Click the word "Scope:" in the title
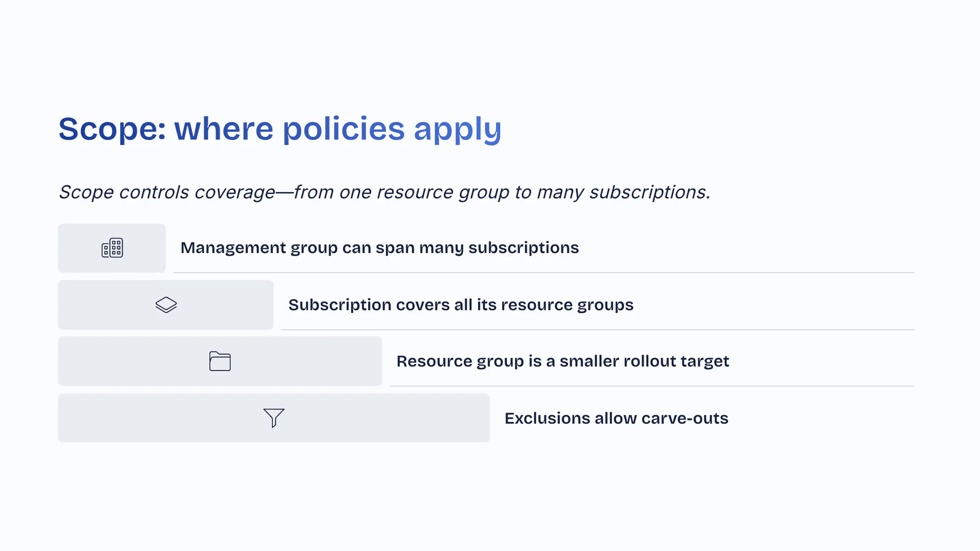This screenshot has width=980, height=551. 112,129
